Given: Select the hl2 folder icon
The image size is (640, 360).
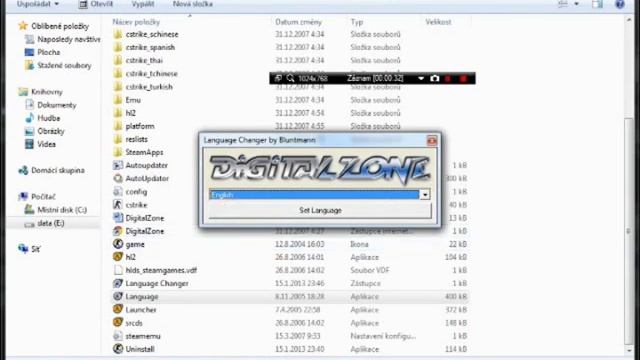Looking at the screenshot, I should (x=118, y=113).
